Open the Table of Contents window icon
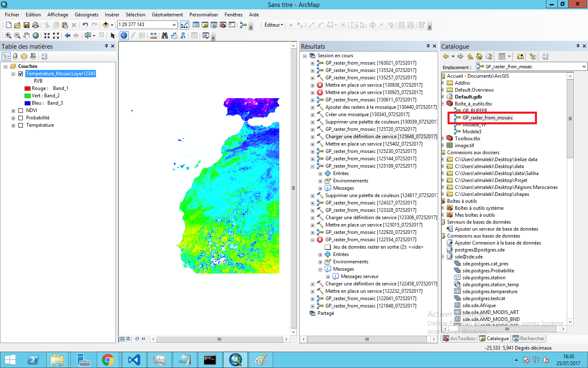The width and height of the screenshot is (588, 368). click(x=196, y=25)
